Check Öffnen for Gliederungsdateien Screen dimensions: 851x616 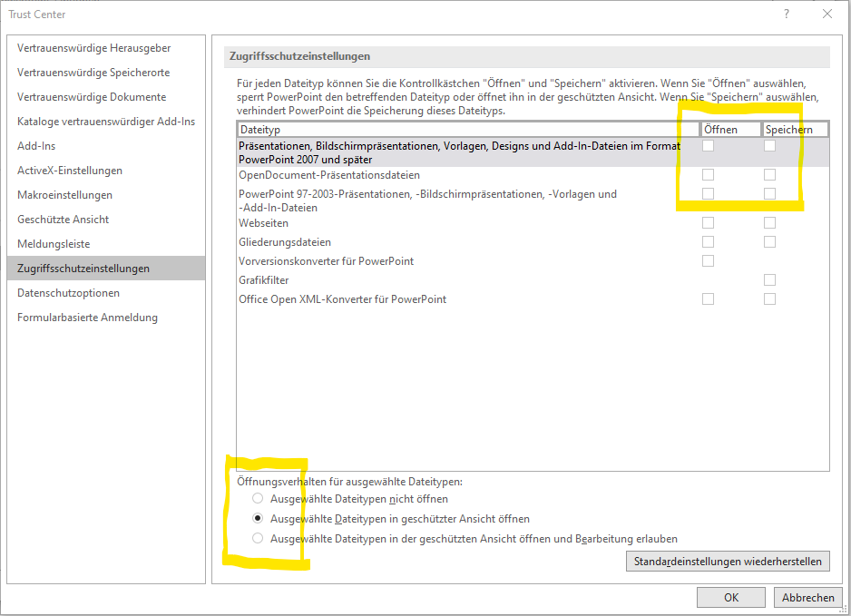[708, 241]
